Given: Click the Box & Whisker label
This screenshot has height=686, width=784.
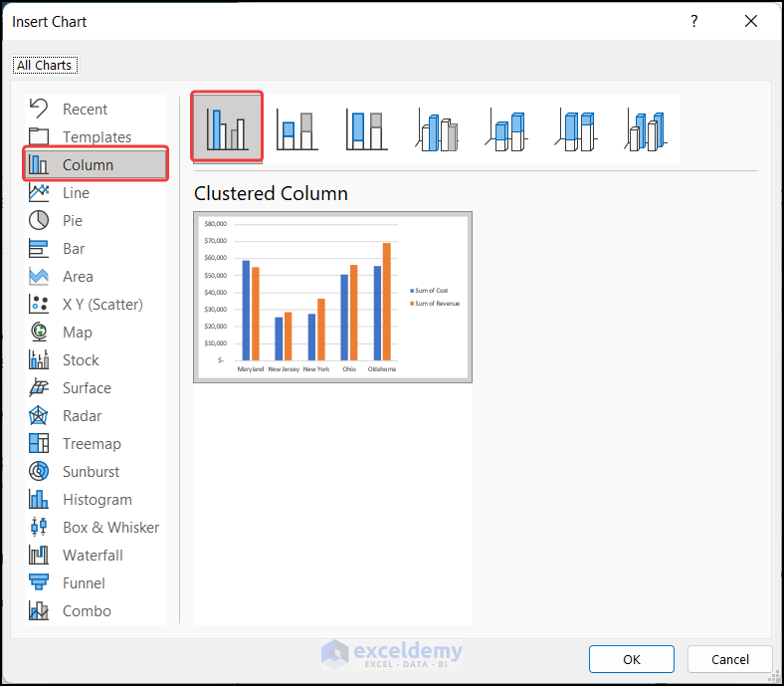Looking at the screenshot, I should (111, 528).
